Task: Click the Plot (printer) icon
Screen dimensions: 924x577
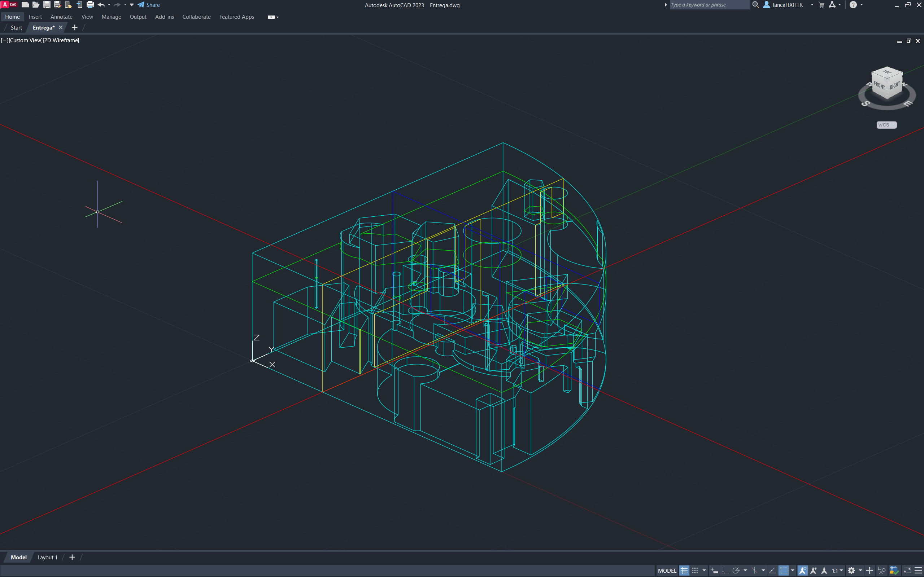Action: (x=90, y=5)
